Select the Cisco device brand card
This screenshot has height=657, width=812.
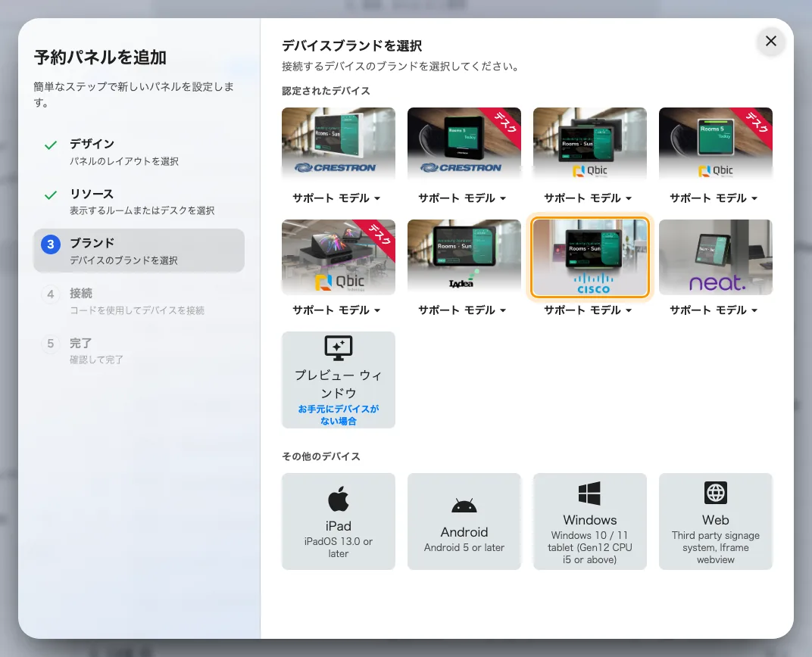click(x=590, y=257)
